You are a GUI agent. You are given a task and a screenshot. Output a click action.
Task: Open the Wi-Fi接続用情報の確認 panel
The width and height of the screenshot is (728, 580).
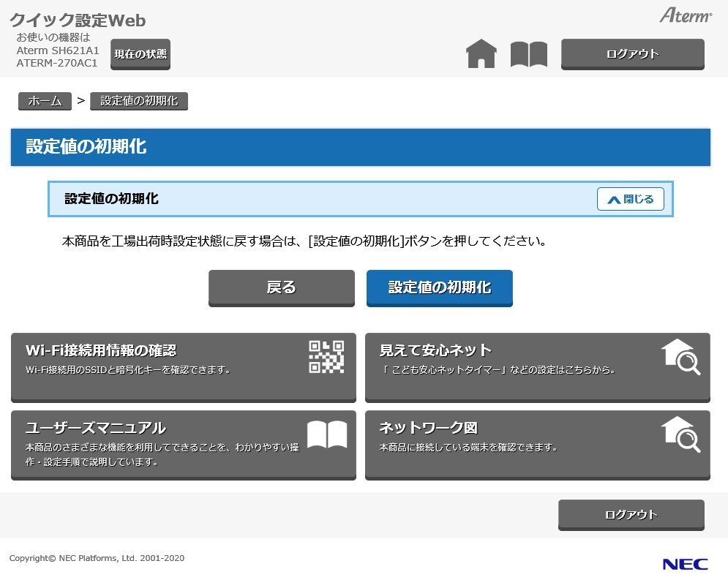[x=183, y=365]
